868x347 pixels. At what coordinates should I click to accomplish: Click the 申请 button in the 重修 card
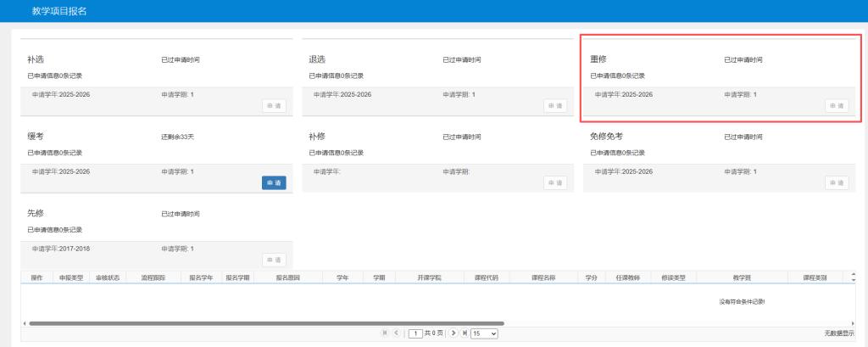836,105
